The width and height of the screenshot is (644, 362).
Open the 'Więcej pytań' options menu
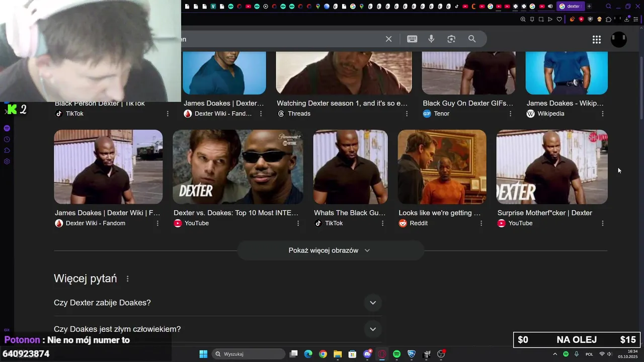click(x=127, y=279)
